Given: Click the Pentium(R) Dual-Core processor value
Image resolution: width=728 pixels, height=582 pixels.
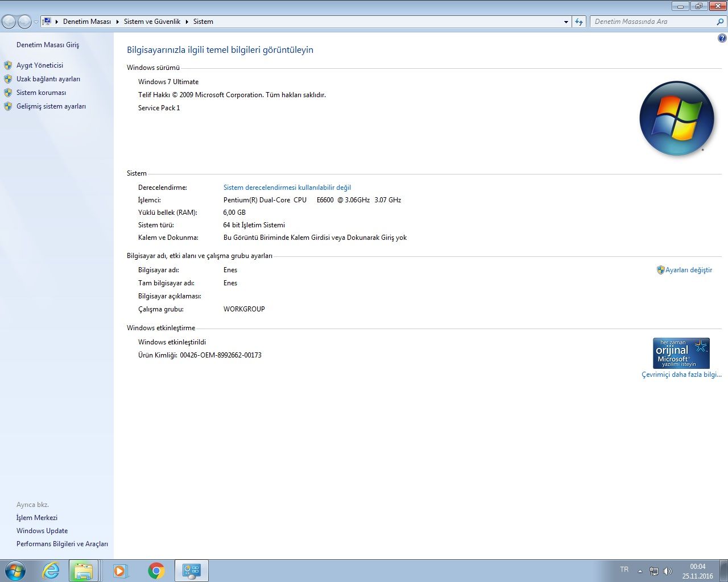Looking at the screenshot, I should click(312, 200).
